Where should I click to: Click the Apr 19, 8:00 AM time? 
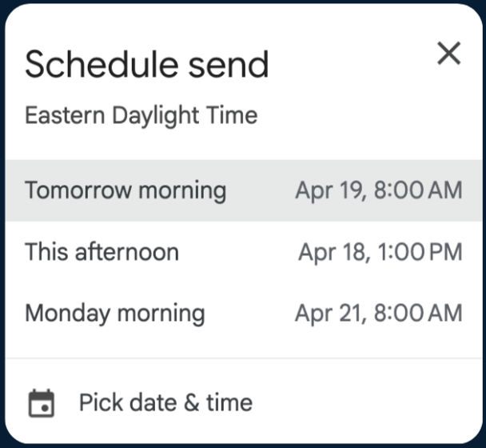click(x=379, y=190)
